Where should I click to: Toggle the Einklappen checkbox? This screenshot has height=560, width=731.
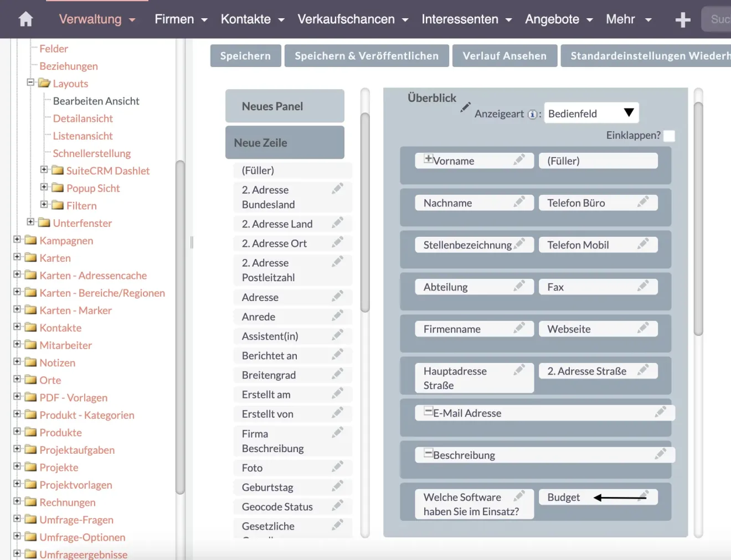pos(669,136)
